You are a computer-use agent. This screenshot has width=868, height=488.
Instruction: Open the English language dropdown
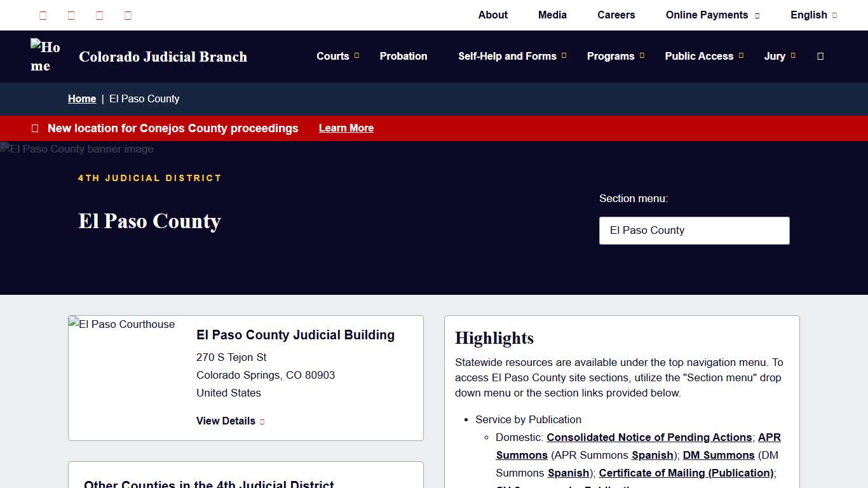(813, 15)
